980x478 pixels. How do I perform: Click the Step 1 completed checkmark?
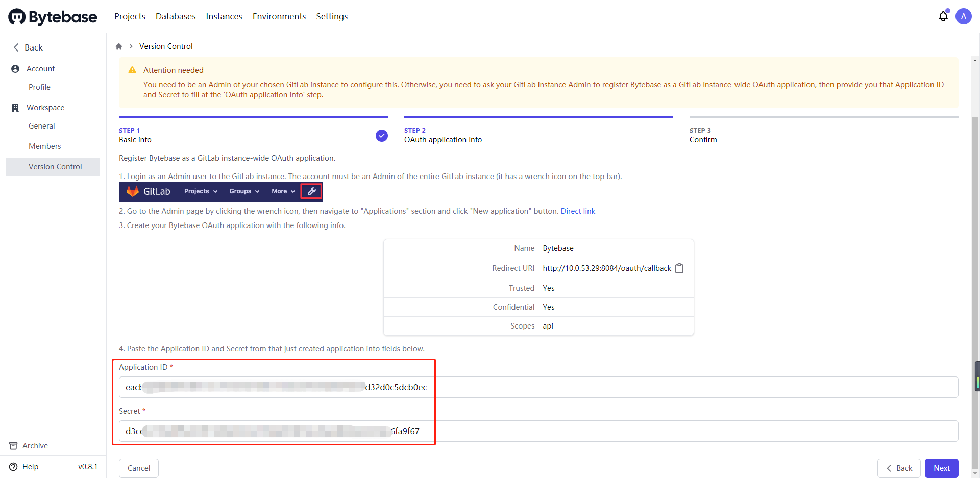(382, 136)
